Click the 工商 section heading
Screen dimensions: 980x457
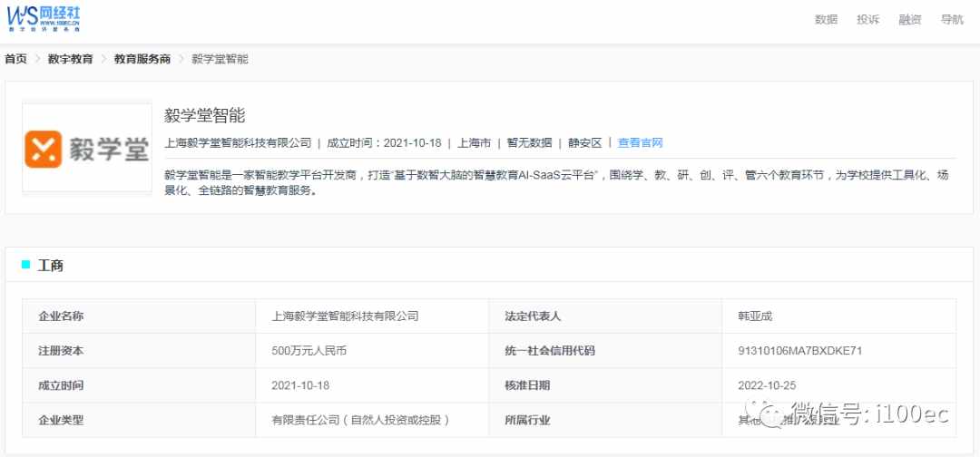(x=50, y=266)
